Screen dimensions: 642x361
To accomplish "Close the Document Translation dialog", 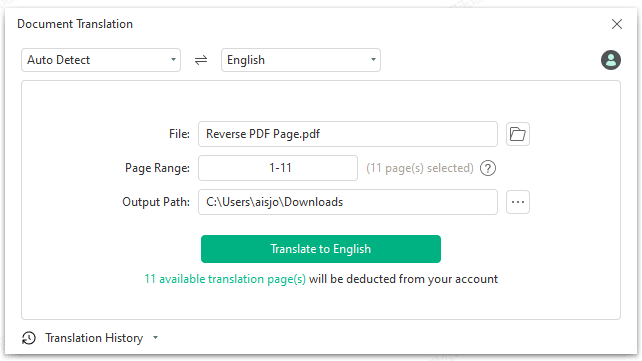I will tap(617, 24).
